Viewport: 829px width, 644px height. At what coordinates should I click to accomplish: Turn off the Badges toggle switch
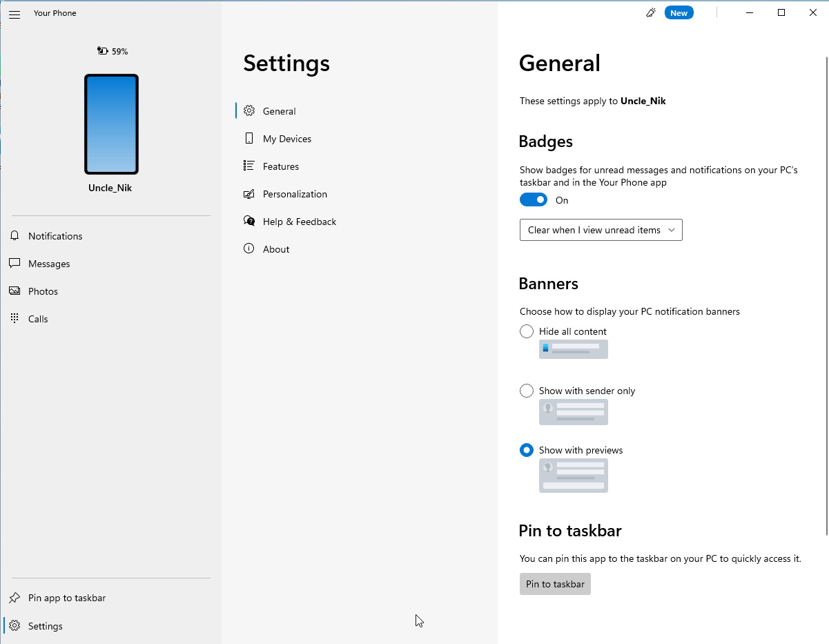tap(534, 200)
